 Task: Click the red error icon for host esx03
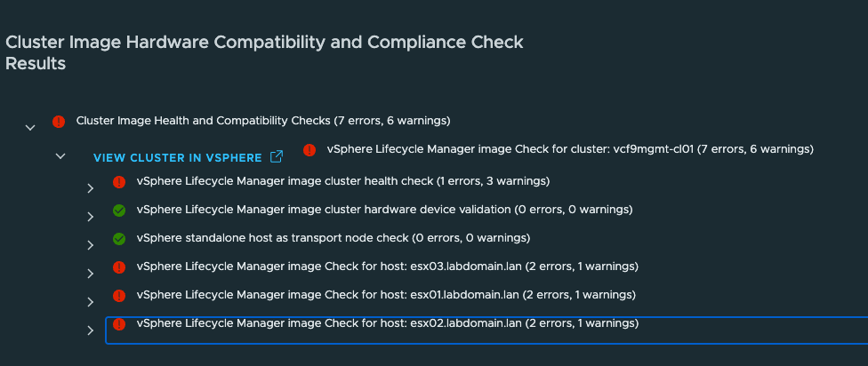pos(119,267)
